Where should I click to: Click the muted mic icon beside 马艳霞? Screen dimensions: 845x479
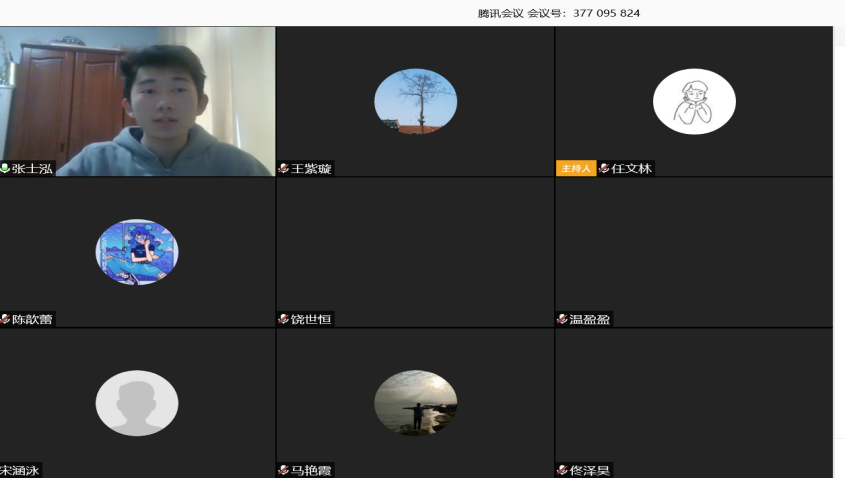click(284, 470)
